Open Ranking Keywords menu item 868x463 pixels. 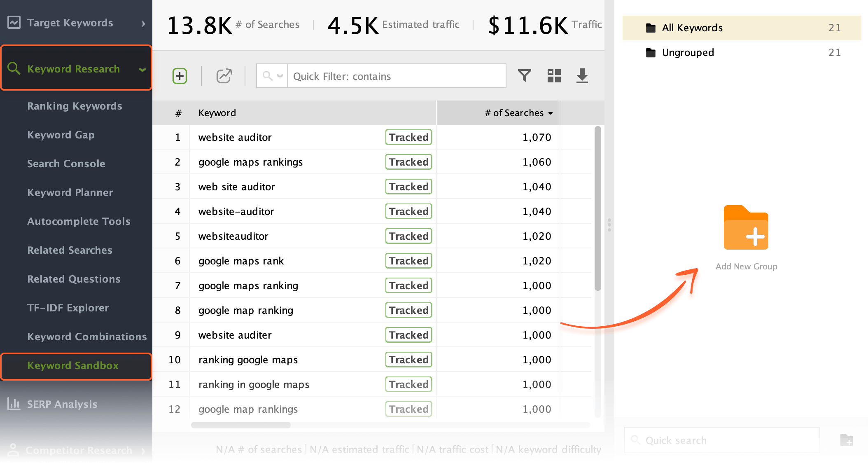click(75, 106)
